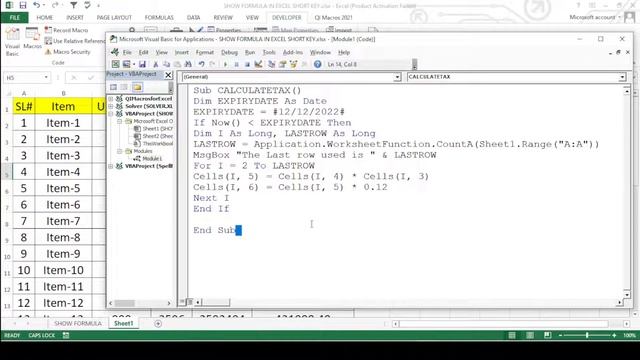Click the blue Help question mark icon
The width and height of the screenshot is (640, 360).
click(x=318, y=64)
